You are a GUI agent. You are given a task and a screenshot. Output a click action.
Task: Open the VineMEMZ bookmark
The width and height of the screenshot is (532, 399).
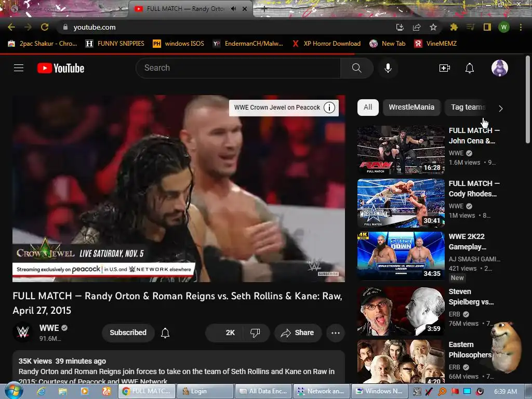[x=436, y=44]
